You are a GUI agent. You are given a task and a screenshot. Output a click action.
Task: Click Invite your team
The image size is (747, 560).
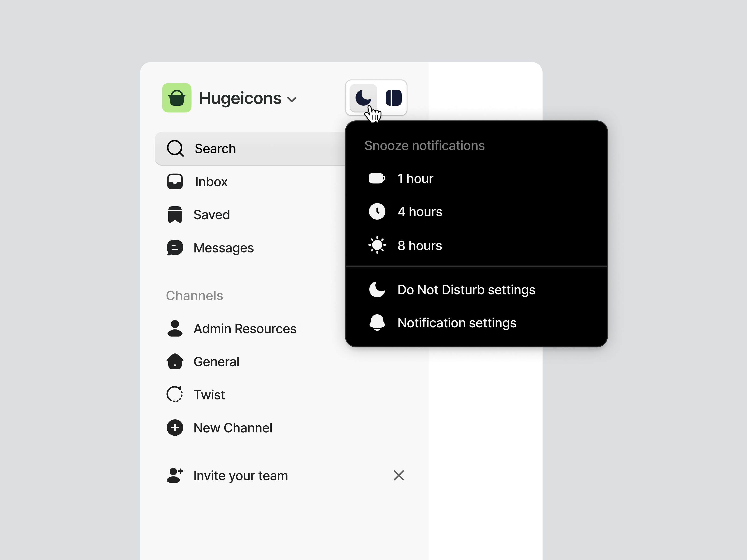click(x=240, y=476)
